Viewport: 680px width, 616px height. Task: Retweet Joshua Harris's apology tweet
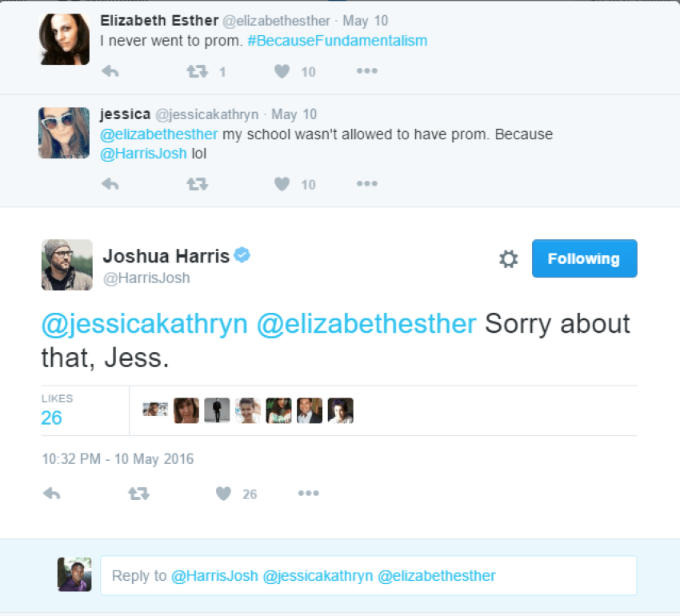(138, 494)
